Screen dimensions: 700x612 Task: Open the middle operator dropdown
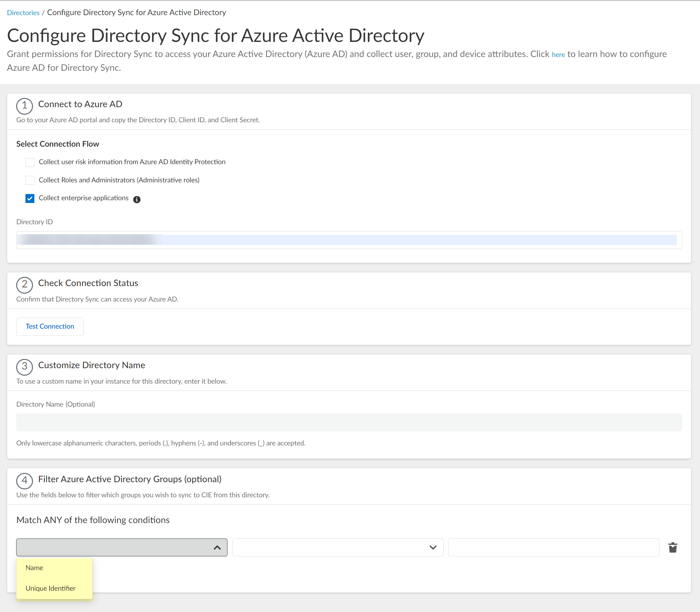click(337, 547)
